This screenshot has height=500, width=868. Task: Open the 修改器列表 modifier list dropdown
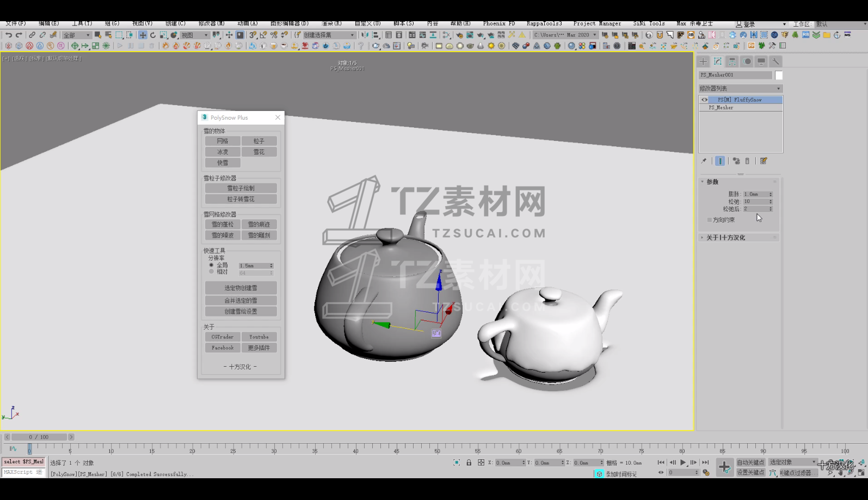(x=740, y=88)
